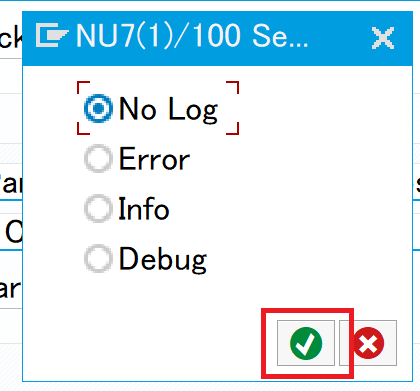Select the Error radio button
420x391 pixels.
(x=98, y=158)
